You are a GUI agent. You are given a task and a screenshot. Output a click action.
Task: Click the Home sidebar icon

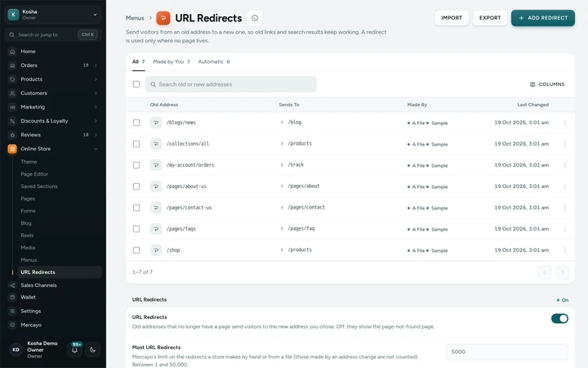point(12,52)
